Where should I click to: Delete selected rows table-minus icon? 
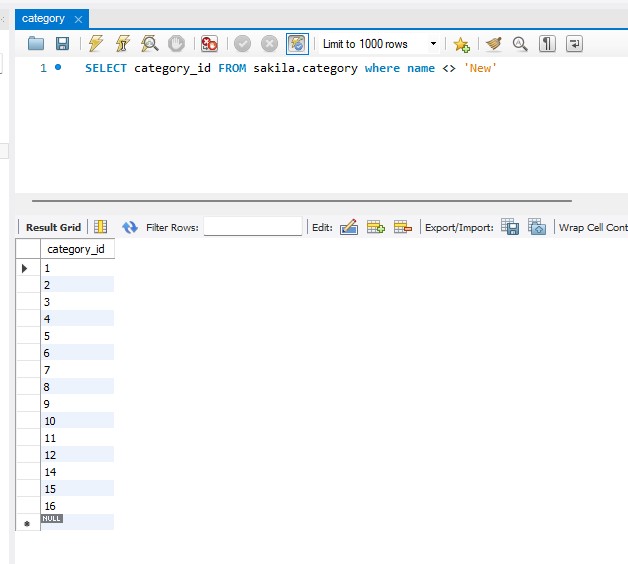(403, 227)
